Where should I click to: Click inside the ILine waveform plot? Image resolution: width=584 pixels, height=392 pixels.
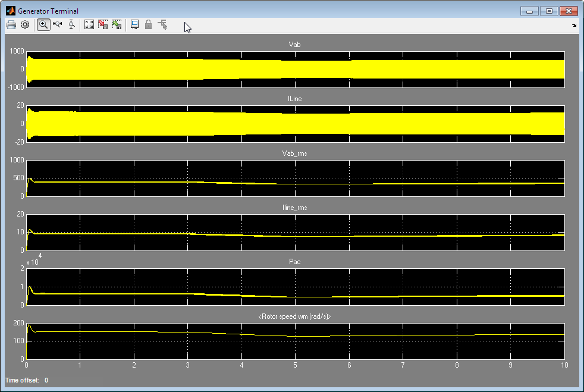pyautogui.click(x=296, y=124)
